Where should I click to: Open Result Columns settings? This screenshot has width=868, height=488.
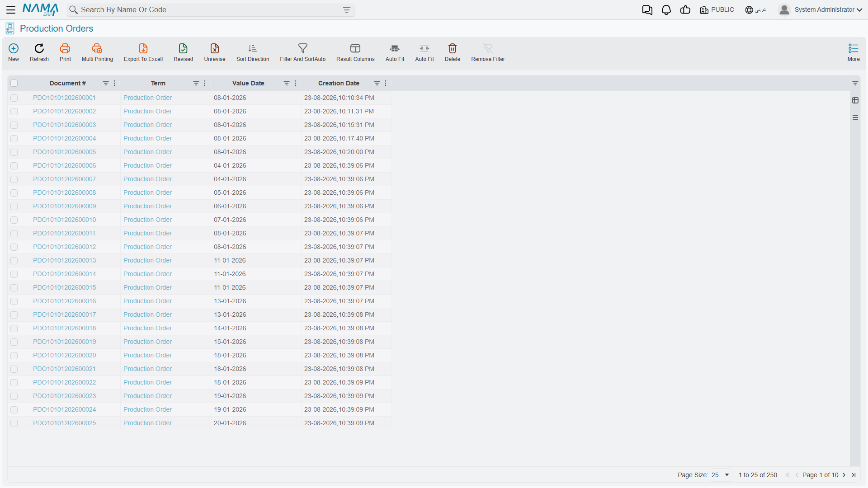tap(355, 48)
